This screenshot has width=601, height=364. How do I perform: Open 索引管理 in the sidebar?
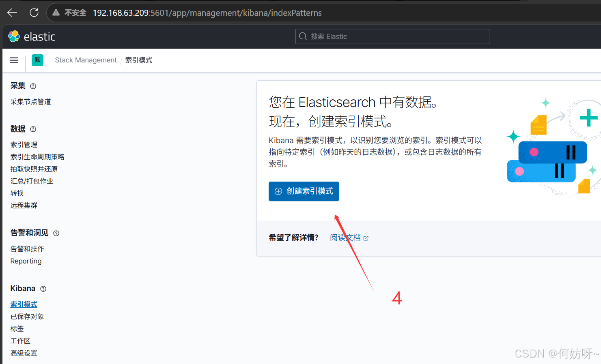point(24,145)
